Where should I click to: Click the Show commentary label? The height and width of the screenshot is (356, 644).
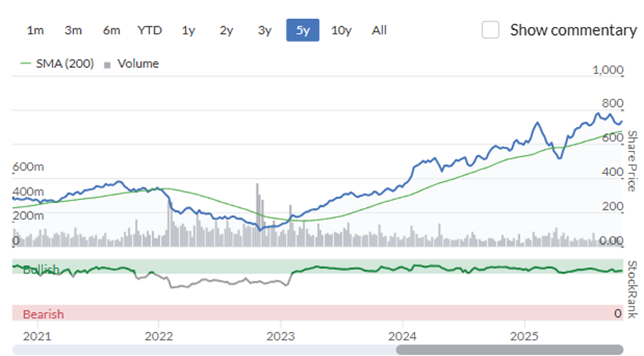click(x=573, y=30)
